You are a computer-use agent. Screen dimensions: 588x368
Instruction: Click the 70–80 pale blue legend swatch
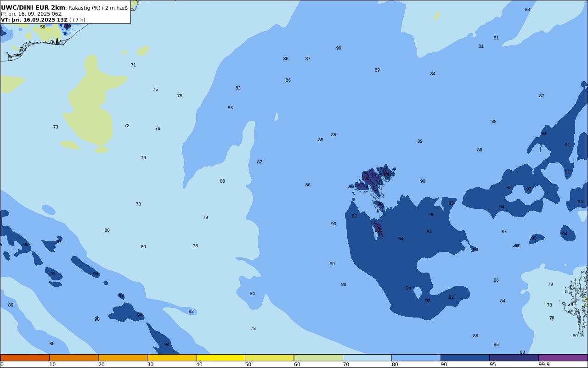click(x=367, y=357)
